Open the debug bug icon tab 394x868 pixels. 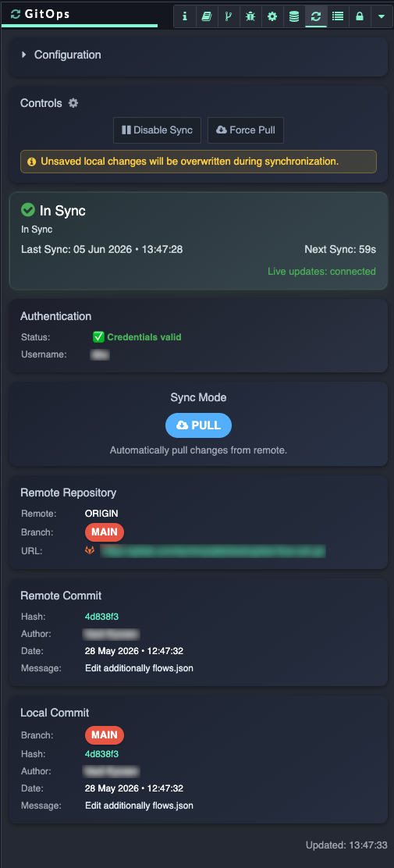click(x=250, y=16)
